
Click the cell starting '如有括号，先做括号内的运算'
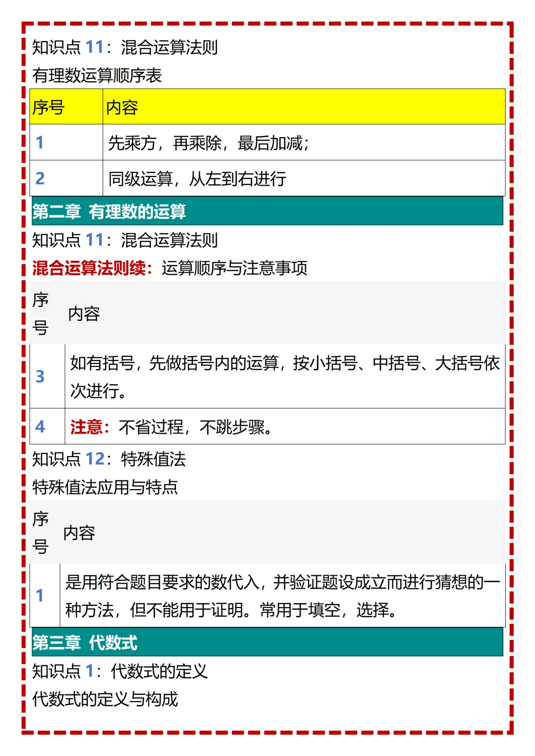[285, 377]
